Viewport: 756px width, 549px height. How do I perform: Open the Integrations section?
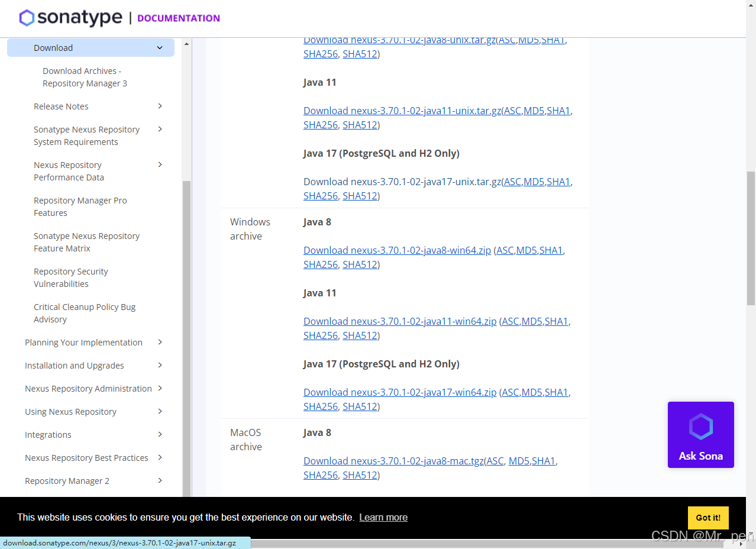pos(48,435)
